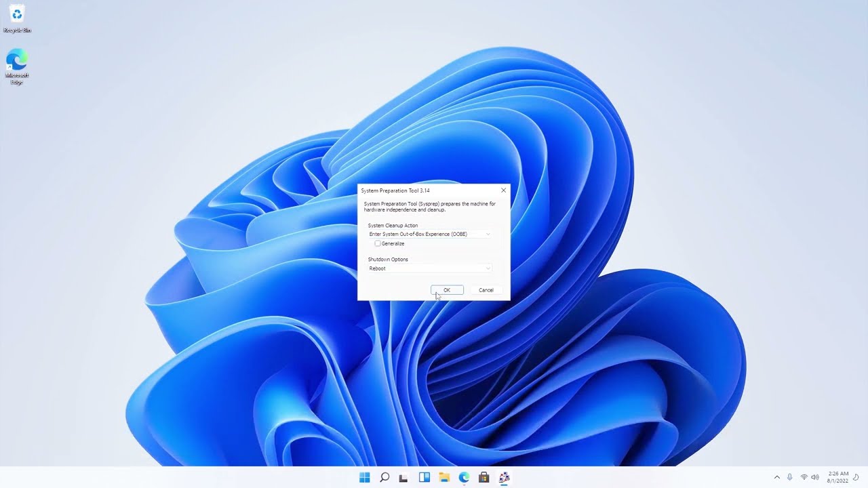This screenshot has height=488, width=868.
Task: Launch Microsoft Edge from the taskbar
Action: 464,477
